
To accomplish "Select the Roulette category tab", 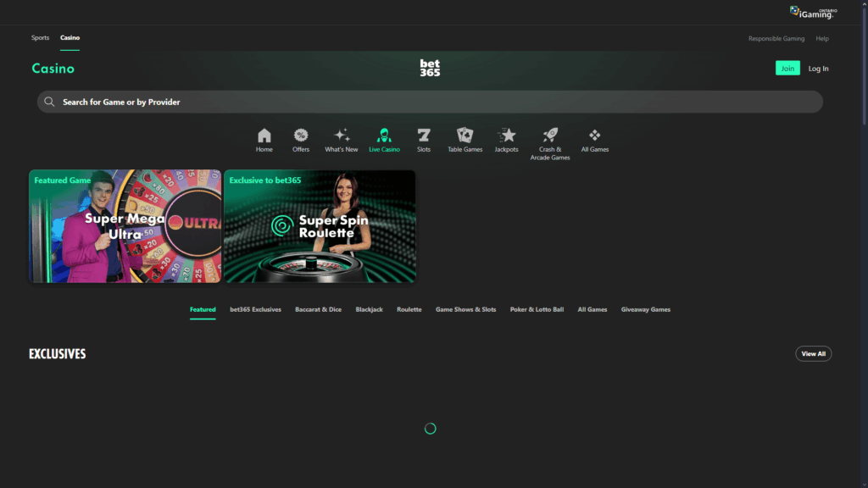I will [409, 310].
